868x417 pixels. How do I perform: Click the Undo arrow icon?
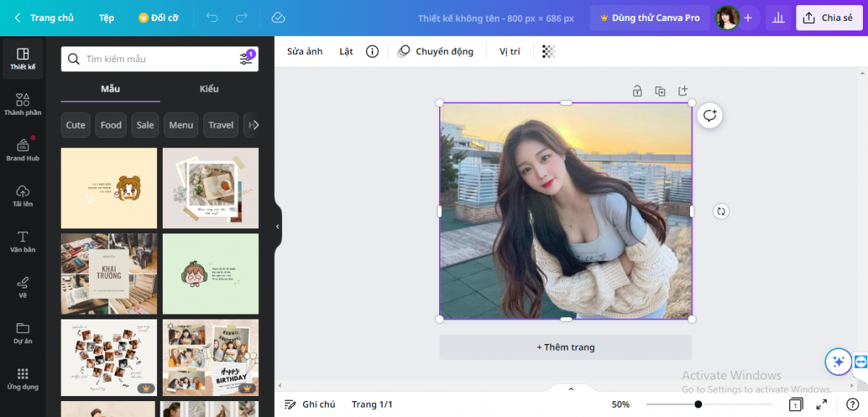[x=212, y=17]
